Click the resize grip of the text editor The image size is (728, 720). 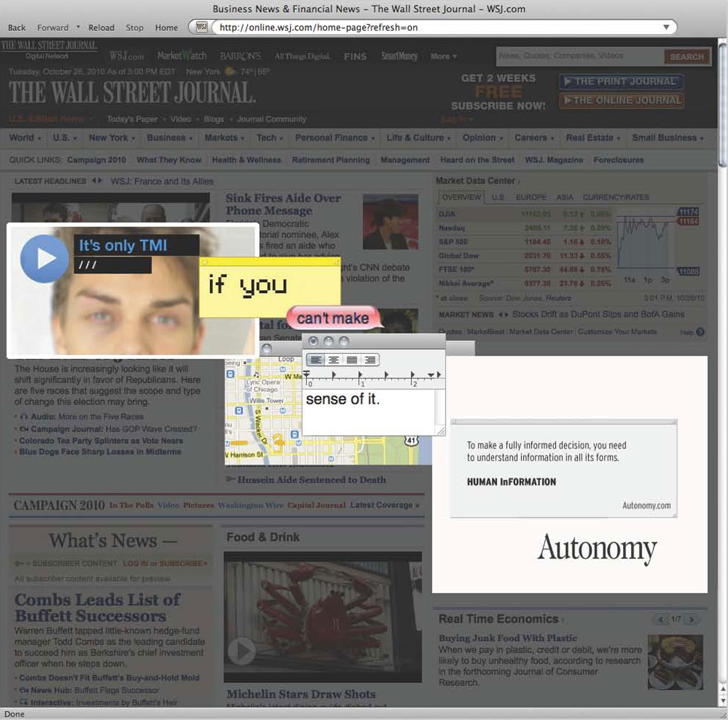pyautogui.click(x=440, y=430)
